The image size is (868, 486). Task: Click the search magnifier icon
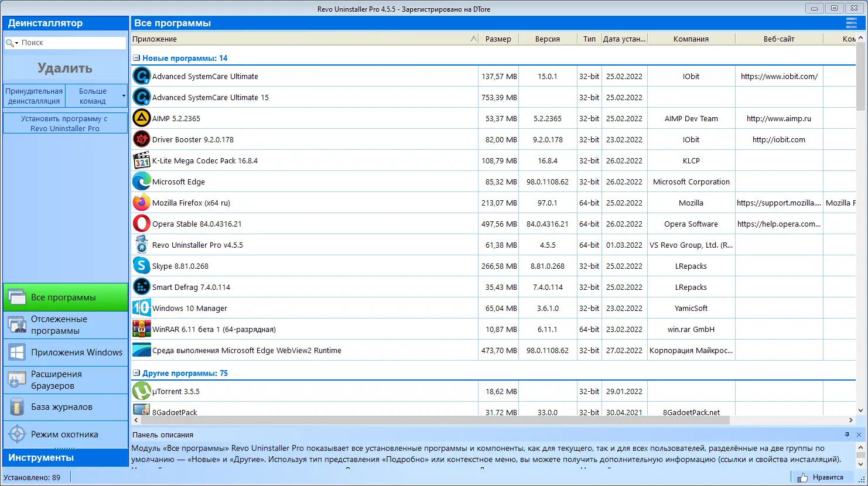[9, 43]
